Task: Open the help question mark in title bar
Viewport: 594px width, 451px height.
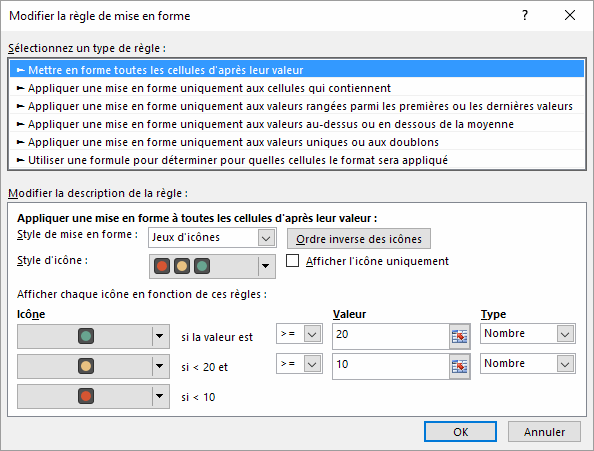Action: [525, 16]
